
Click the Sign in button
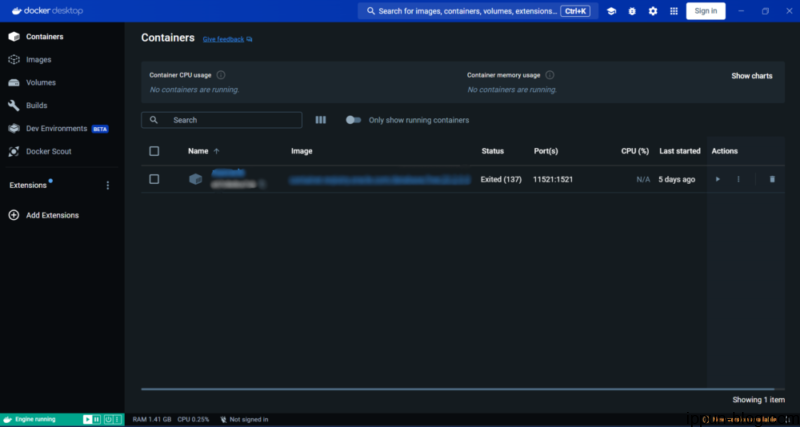tap(706, 11)
